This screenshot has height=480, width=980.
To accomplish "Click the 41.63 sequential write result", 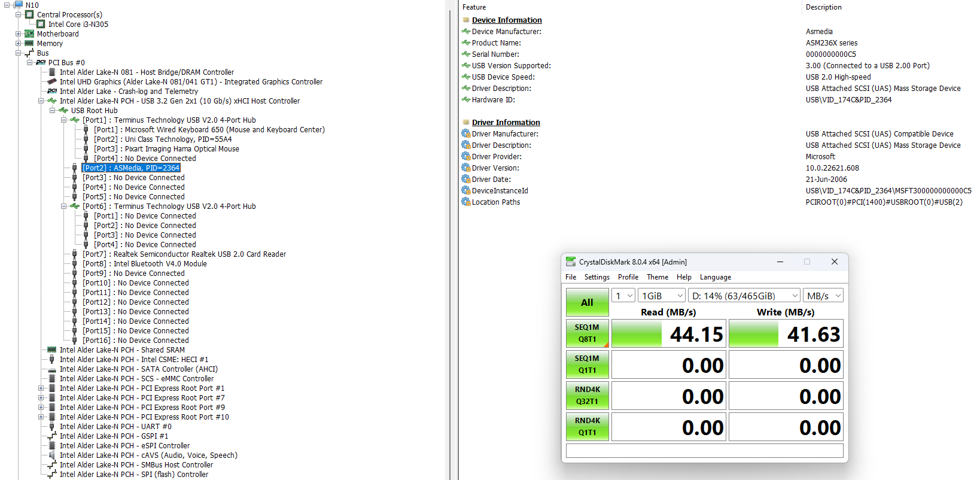I will click(x=786, y=333).
